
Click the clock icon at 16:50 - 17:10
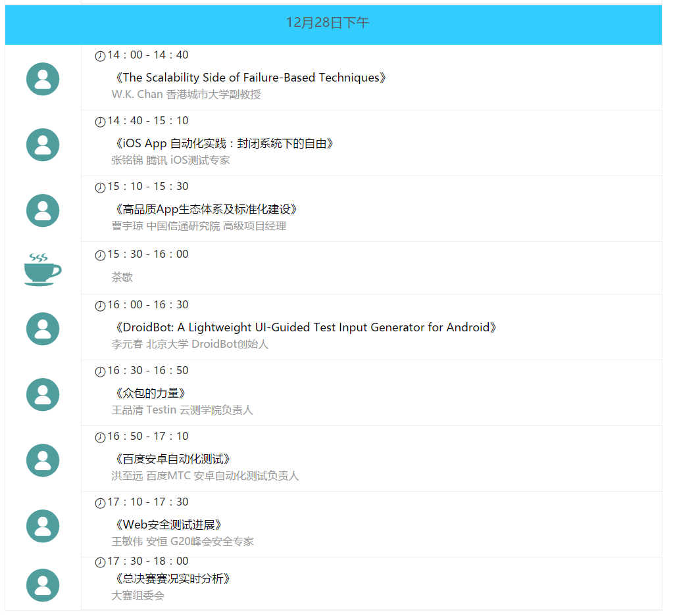[x=100, y=437]
